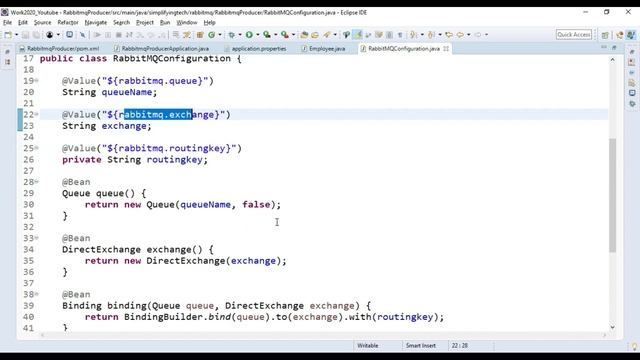Click the Terminate debug icon
Viewport: 640px width, 360px height.
tap(119, 35)
